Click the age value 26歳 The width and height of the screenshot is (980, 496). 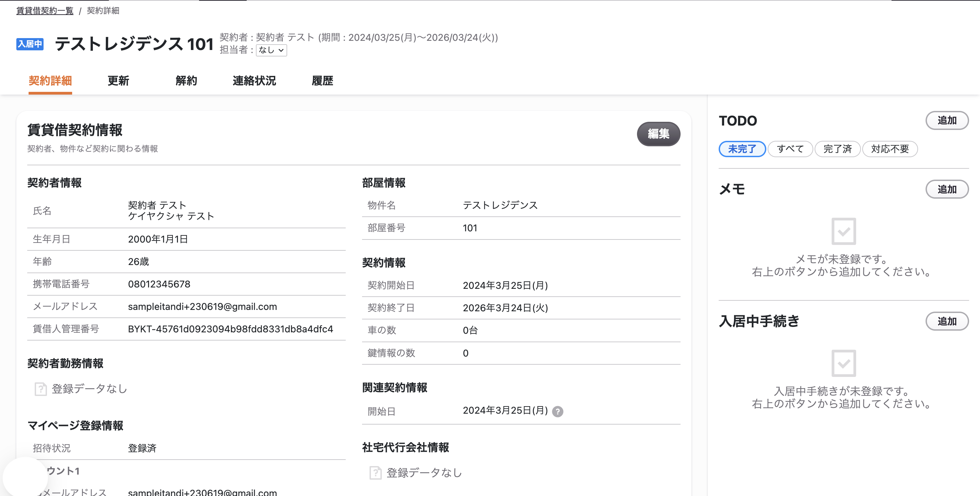(138, 262)
